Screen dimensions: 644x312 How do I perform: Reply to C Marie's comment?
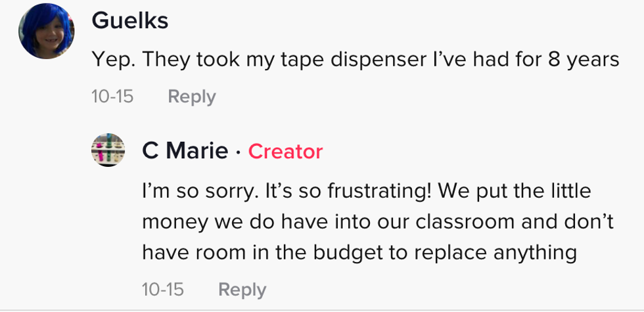242,289
